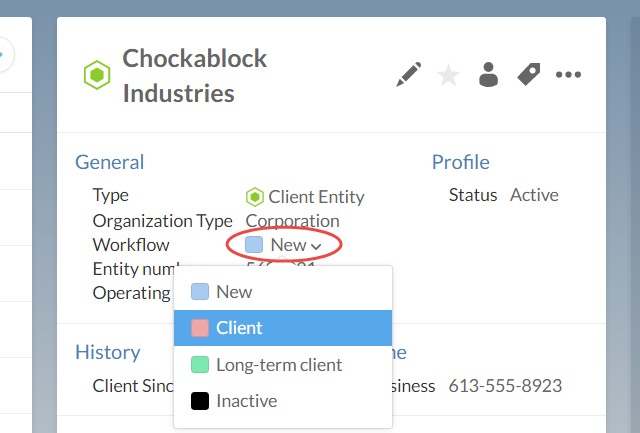Click the Chockablock Industries title
The width and height of the screenshot is (640, 433).
(195, 76)
